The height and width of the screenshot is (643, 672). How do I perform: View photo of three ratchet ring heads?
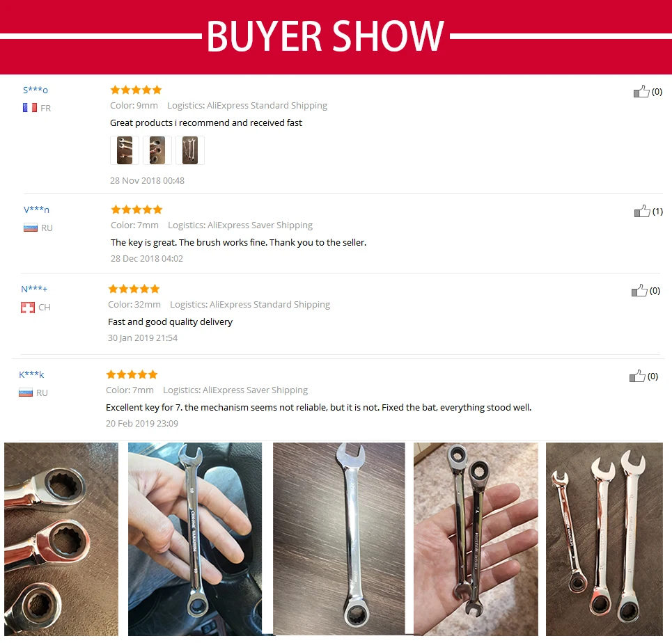pos(61,539)
